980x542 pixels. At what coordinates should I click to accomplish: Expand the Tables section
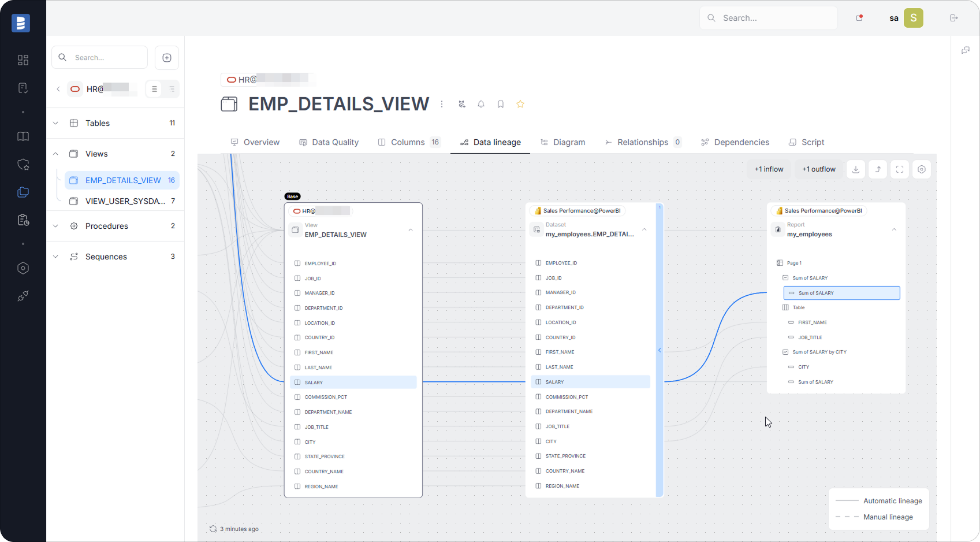[56, 123]
